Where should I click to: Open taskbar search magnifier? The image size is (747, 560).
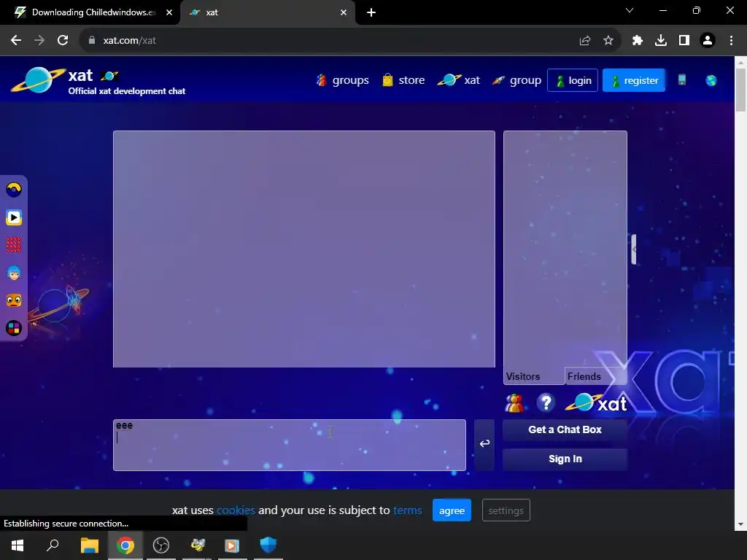coord(53,545)
